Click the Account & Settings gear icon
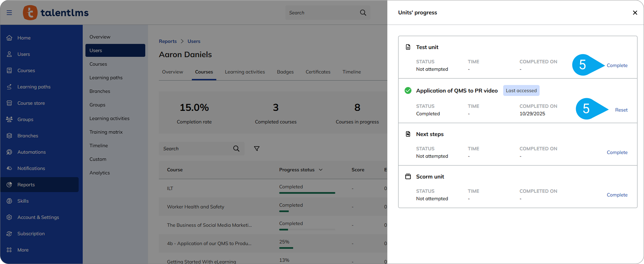 (x=9, y=217)
